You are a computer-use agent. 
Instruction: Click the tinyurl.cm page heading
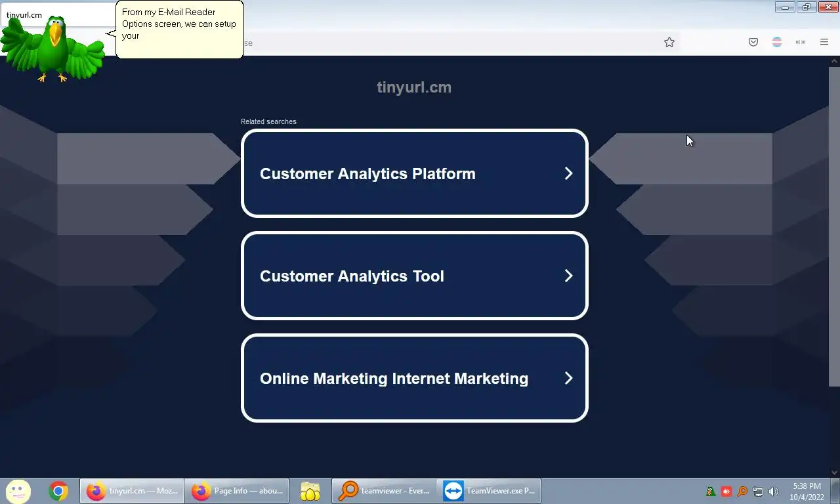tap(414, 87)
